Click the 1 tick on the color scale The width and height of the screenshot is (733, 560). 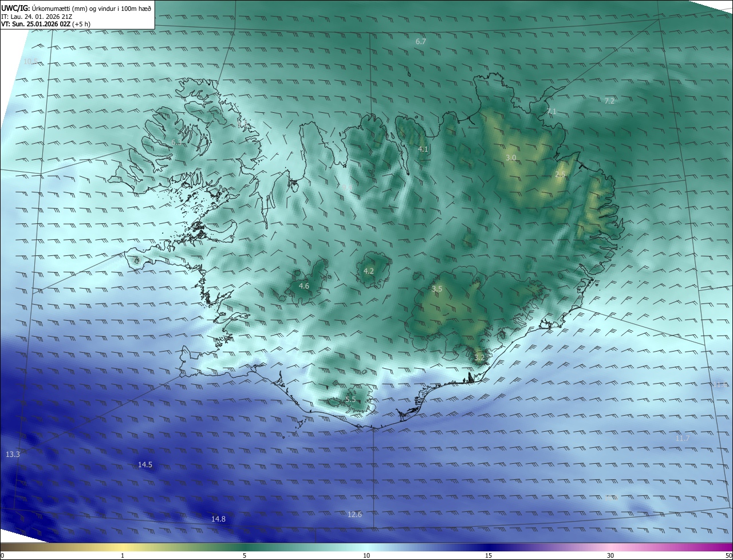pos(123,555)
